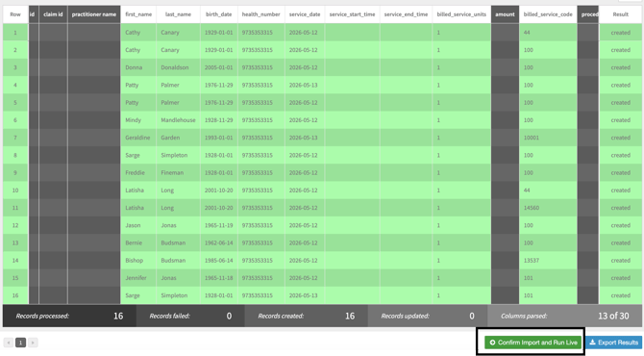Click the service_date column header
Image resolution: width=644 pixels, height=356 pixels.
(x=305, y=14)
